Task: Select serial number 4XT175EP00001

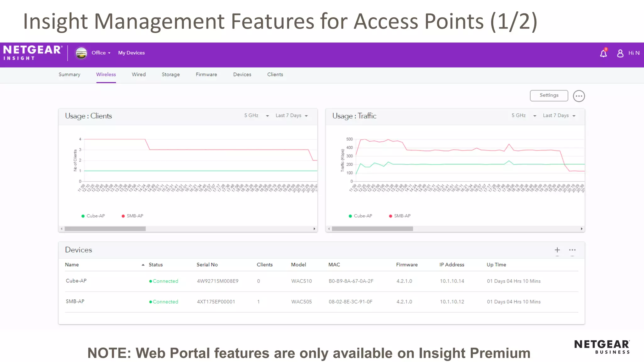Action: pos(216,302)
